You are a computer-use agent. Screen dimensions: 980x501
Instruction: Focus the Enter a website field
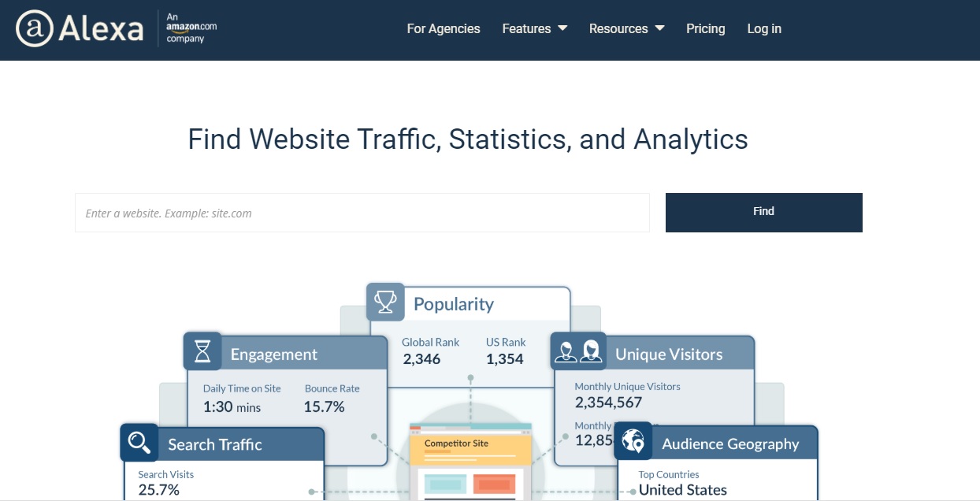(362, 213)
